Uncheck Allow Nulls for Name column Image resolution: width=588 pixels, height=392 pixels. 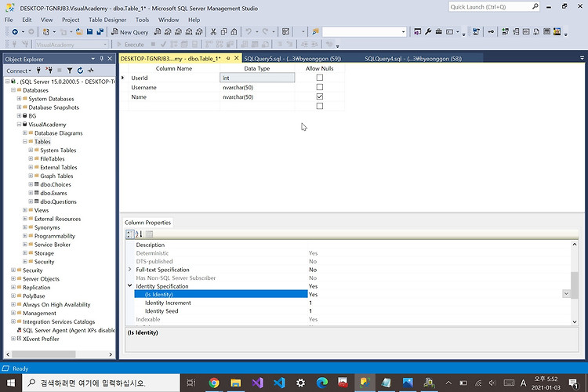tap(320, 96)
